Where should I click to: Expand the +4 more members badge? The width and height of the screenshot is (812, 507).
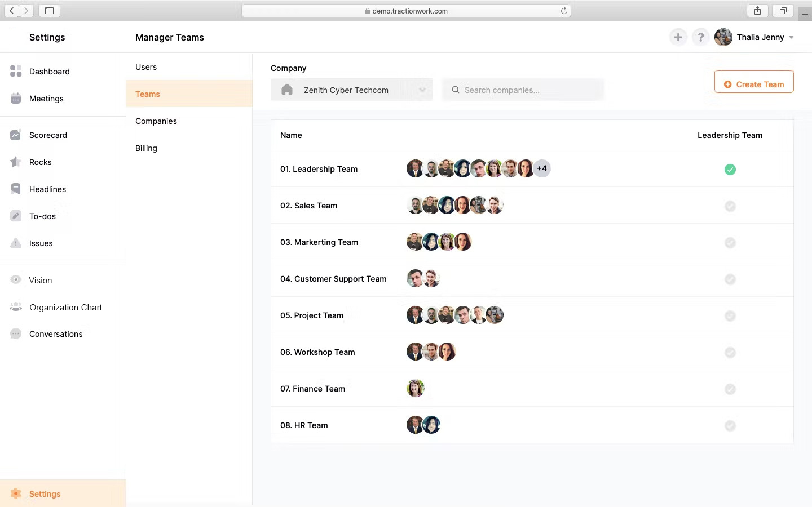(x=542, y=169)
